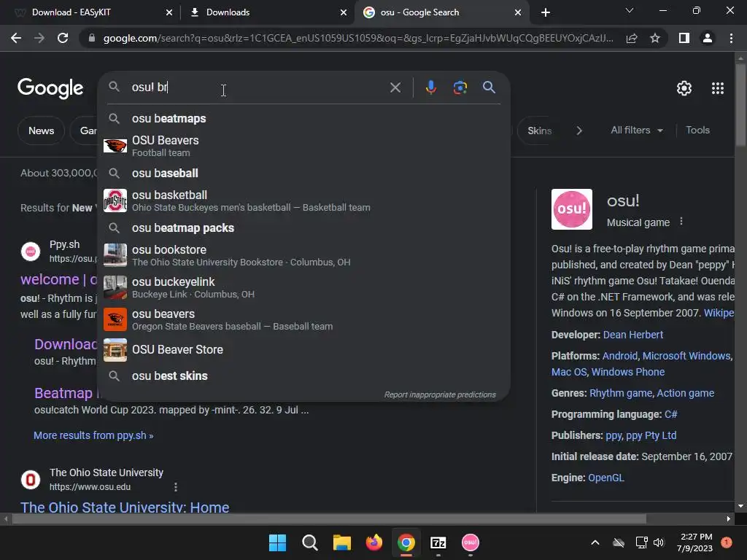This screenshot has height=560, width=747.
Task: Choose the osu bookstore suggestion
Action: (x=304, y=255)
